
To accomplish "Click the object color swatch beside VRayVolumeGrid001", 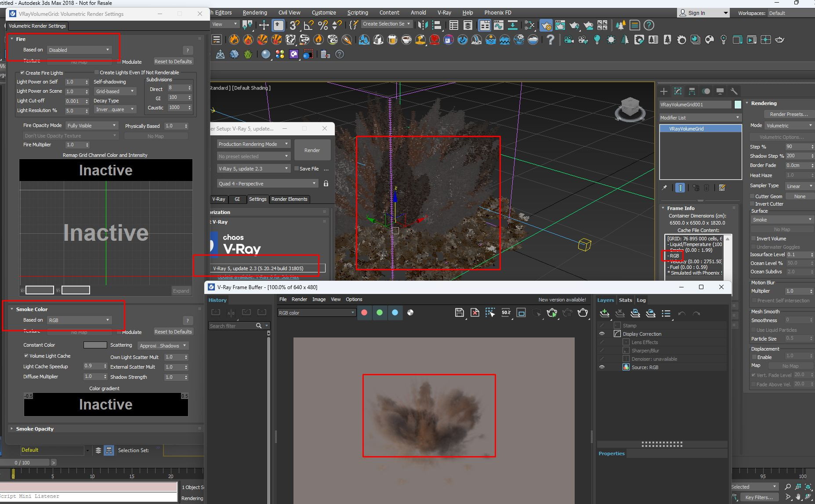I will pos(738,105).
